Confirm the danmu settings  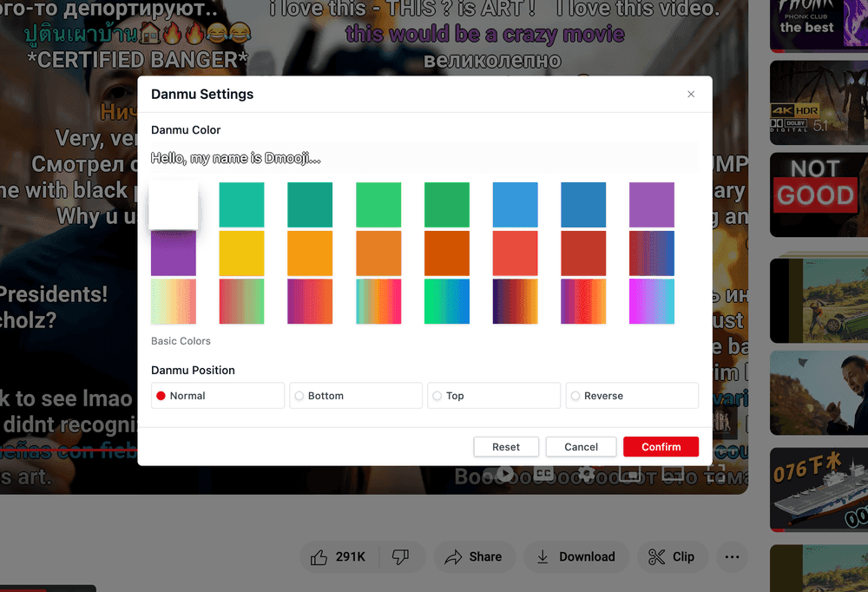[661, 447]
